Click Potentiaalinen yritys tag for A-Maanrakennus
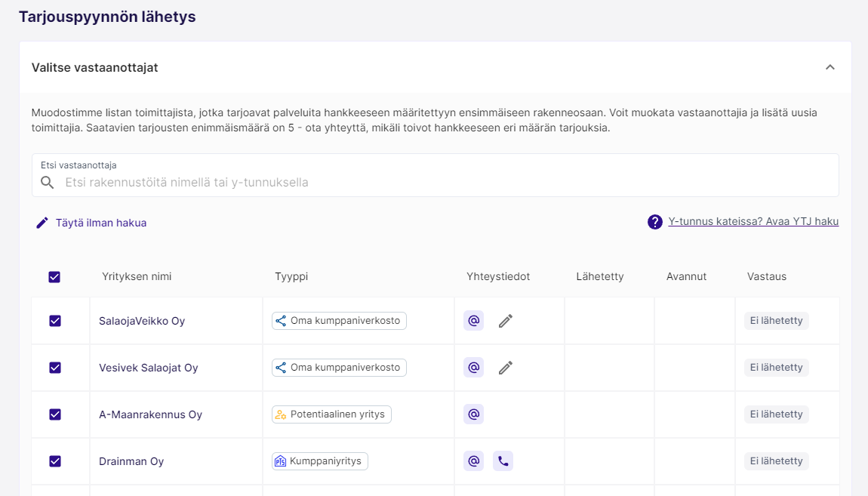Image resolution: width=868 pixels, height=496 pixels. tap(331, 414)
